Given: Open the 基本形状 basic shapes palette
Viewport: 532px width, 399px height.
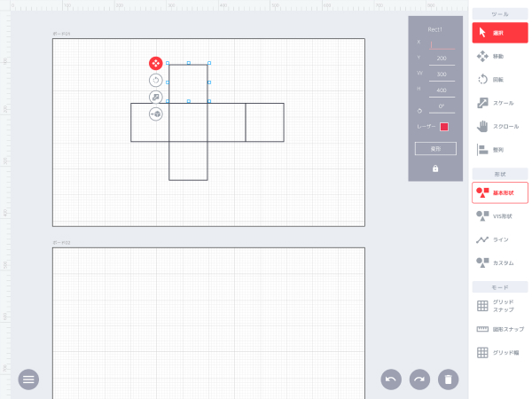Looking at the screenshot, I should tap(499, 192).
